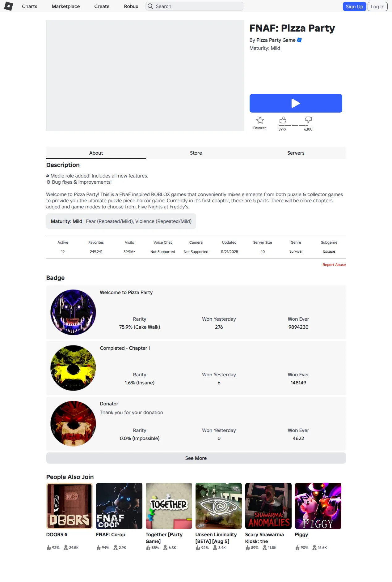The image size is (392, 582).
Task: Switch to the Servers tab
Action: pyautogui.click(x=296, y=153)
